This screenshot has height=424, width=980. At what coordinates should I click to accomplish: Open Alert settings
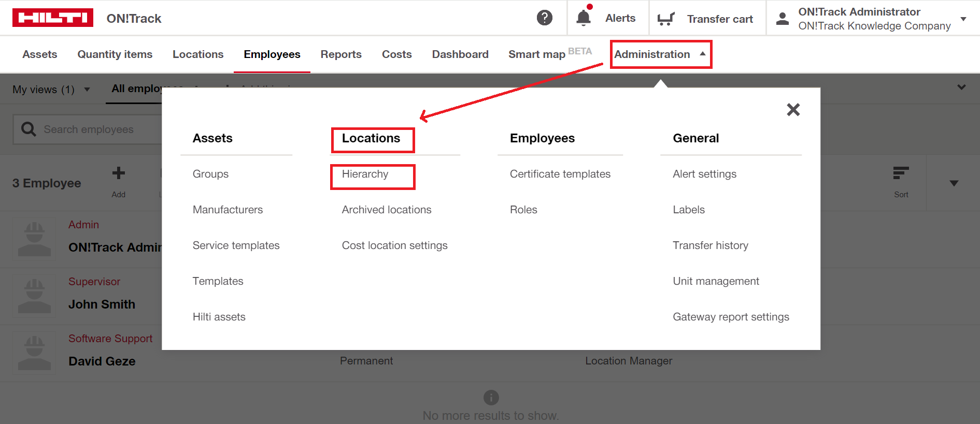[704, 174]
